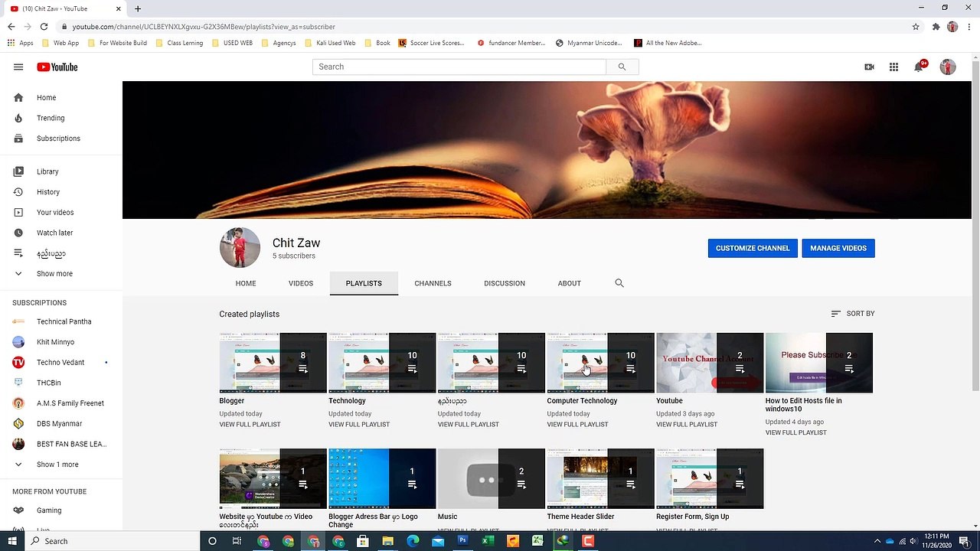
Task: Switch to the Home channel tab
Action: (x=246, y=283)
